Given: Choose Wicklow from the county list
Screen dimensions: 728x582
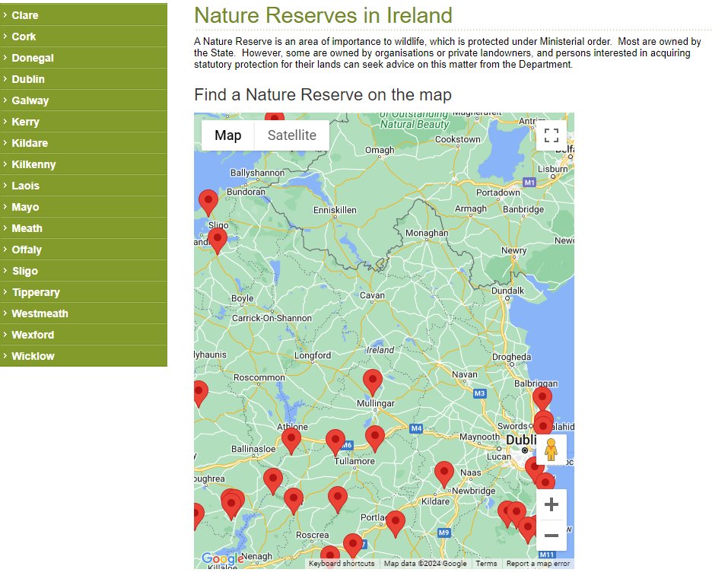Looking at the screenshot, I should click(84, 356).
